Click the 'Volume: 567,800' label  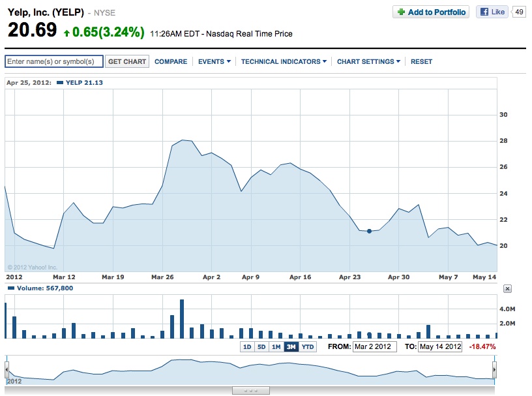(x=45, y=288)
